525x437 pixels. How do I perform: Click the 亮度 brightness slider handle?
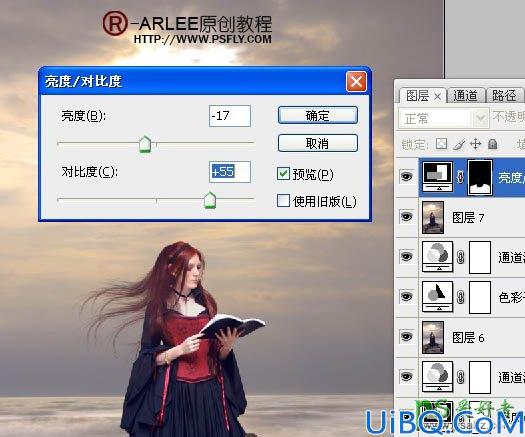(x=145, y=145)
